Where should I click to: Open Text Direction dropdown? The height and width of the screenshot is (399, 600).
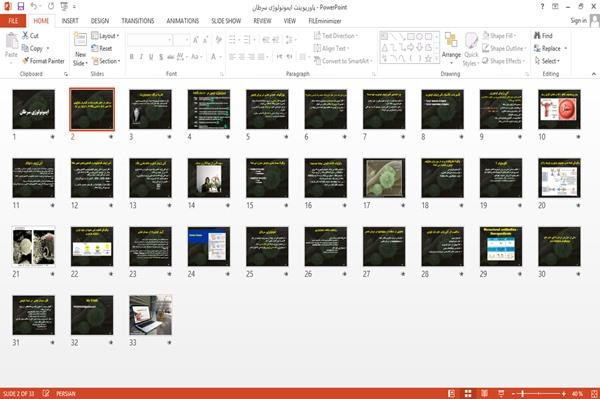[x=336, y=36]
